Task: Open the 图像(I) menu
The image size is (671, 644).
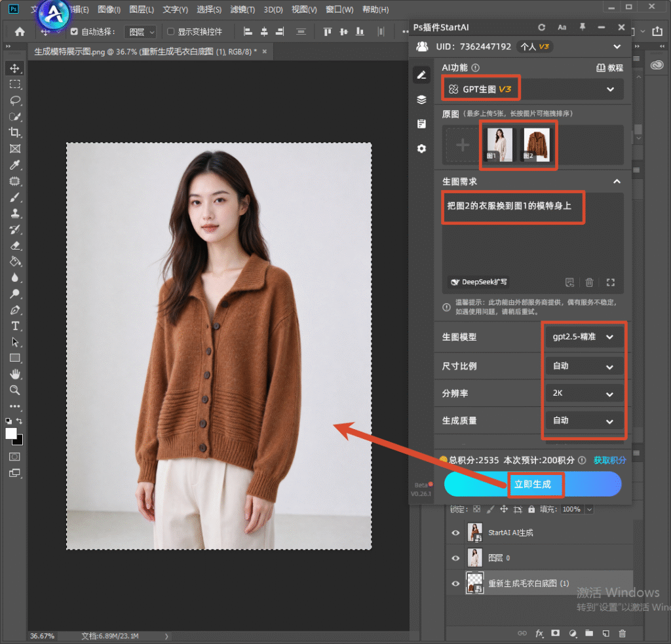Action: pyautogui.click(x=109, y=9)
